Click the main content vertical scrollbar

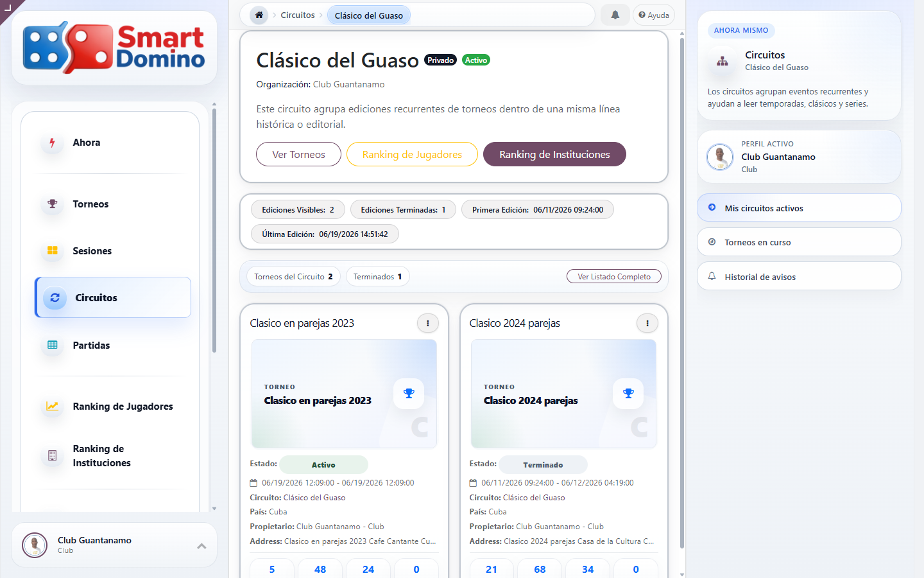(681, 292)
